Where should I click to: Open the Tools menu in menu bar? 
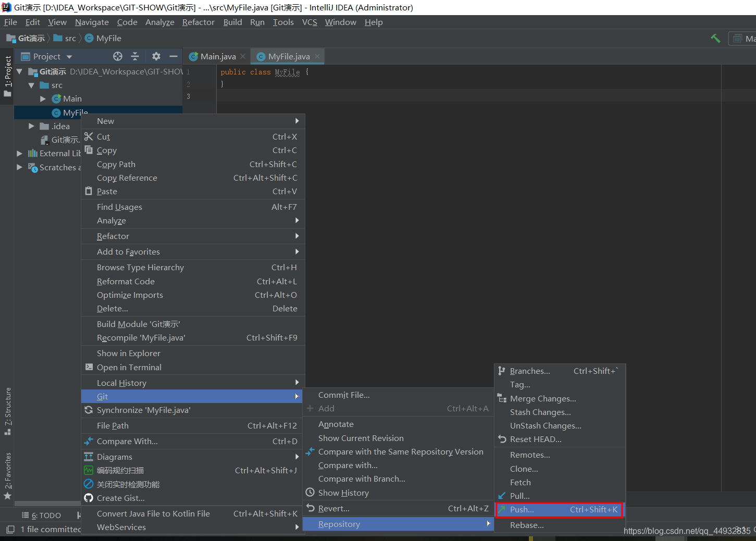coord(283,22)
